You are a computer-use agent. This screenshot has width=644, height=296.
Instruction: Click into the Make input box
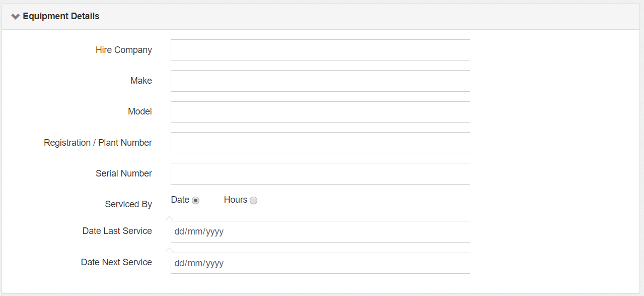(x=320, y=81)
